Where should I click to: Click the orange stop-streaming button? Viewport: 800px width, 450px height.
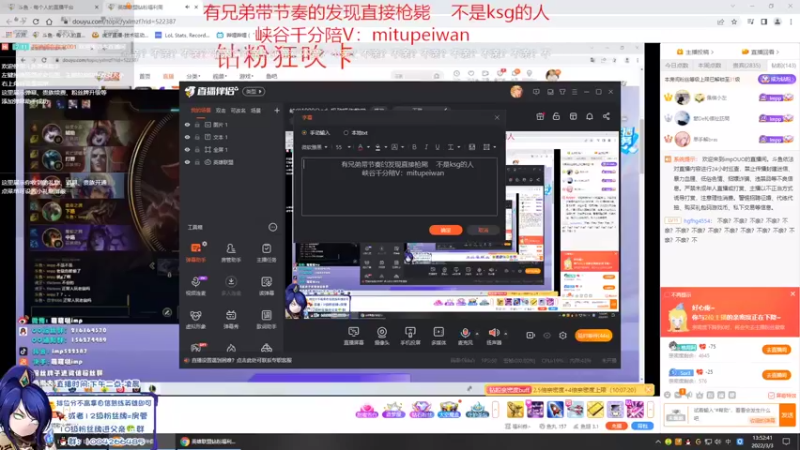593,335
